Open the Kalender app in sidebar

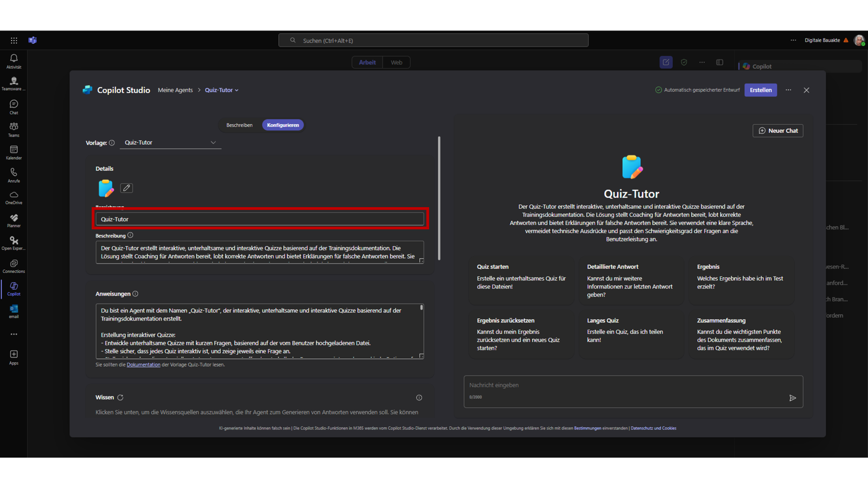pyautogui.click(x=14, y=152)
